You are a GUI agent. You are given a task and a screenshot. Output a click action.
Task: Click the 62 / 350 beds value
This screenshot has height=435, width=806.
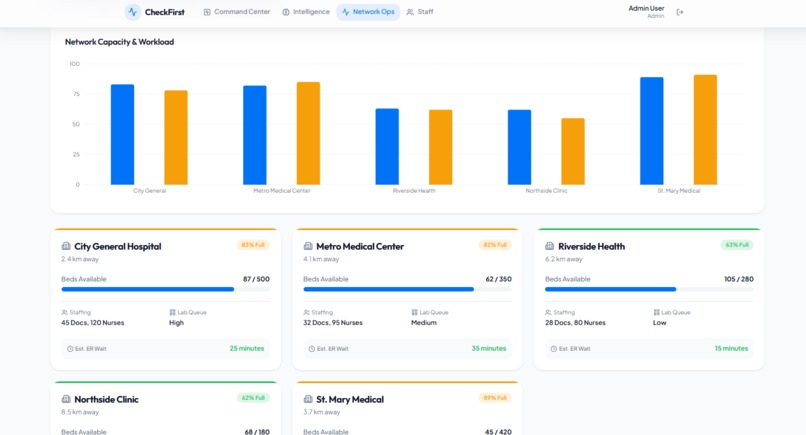[x=499, y=279]
